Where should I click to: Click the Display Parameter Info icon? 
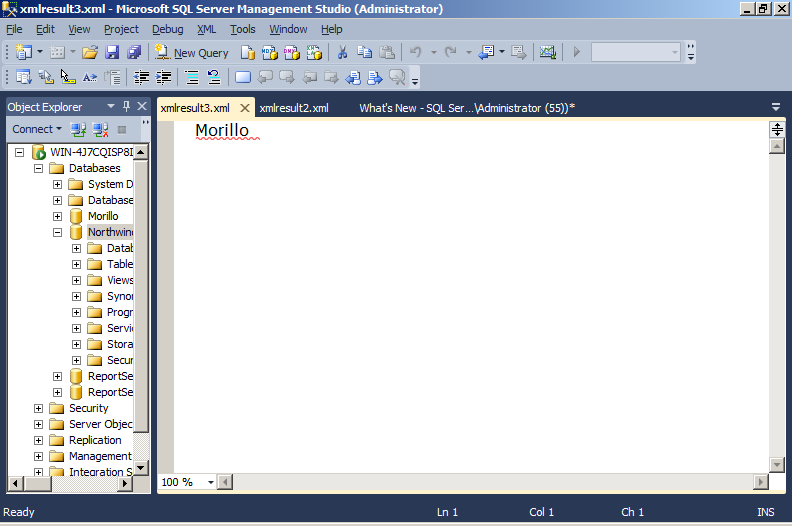click(45, 77)
